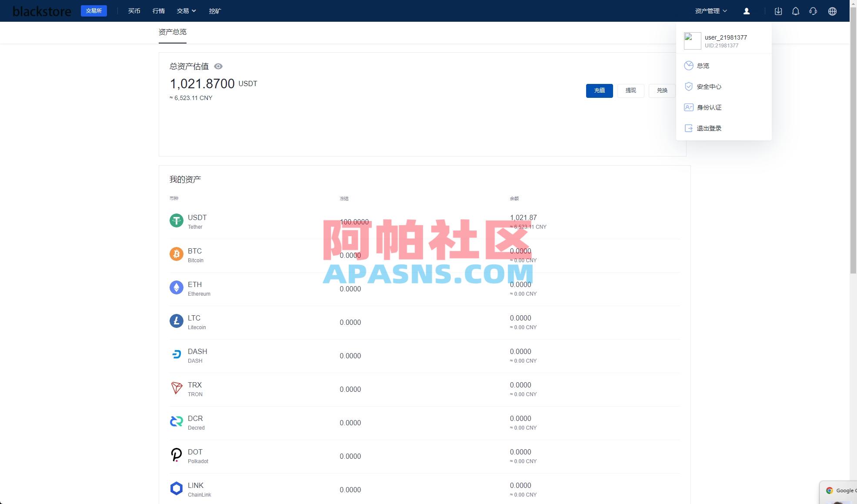
Task: Click the 提现 withdrawal button
Action: tap(630, 90)
